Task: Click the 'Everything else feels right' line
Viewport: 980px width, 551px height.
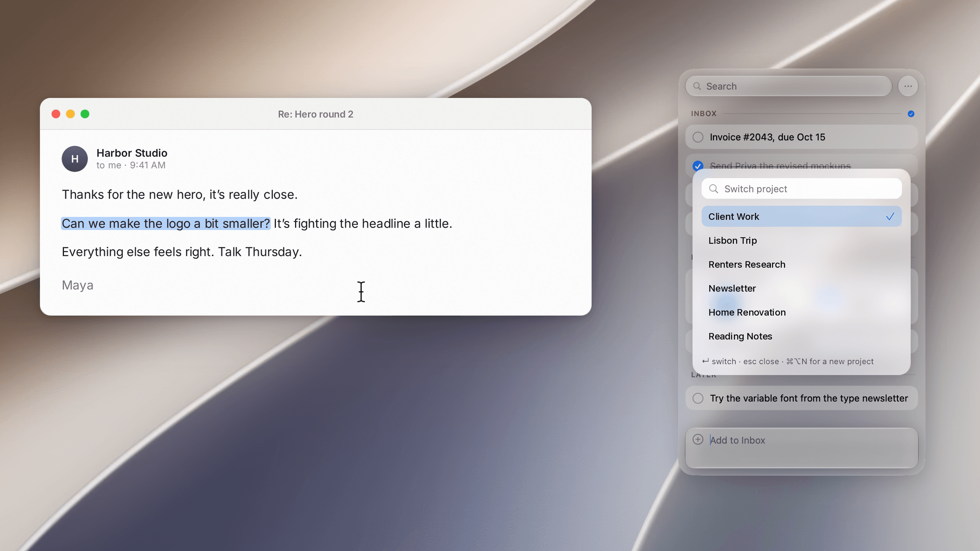Action: click(x=182, y=252)
